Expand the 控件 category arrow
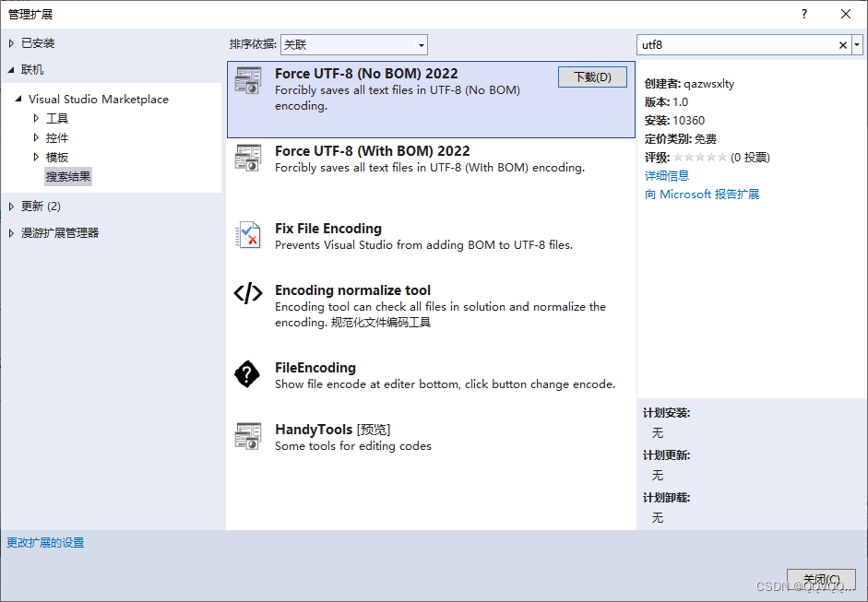This screenshot has width=868, height=602. point(36,137)
